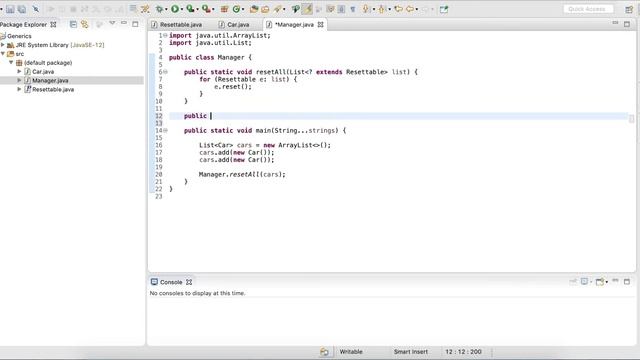This screenshot has height=360, width=640.
Task: Maximize the Console view
Action: (x=627, y=282)
